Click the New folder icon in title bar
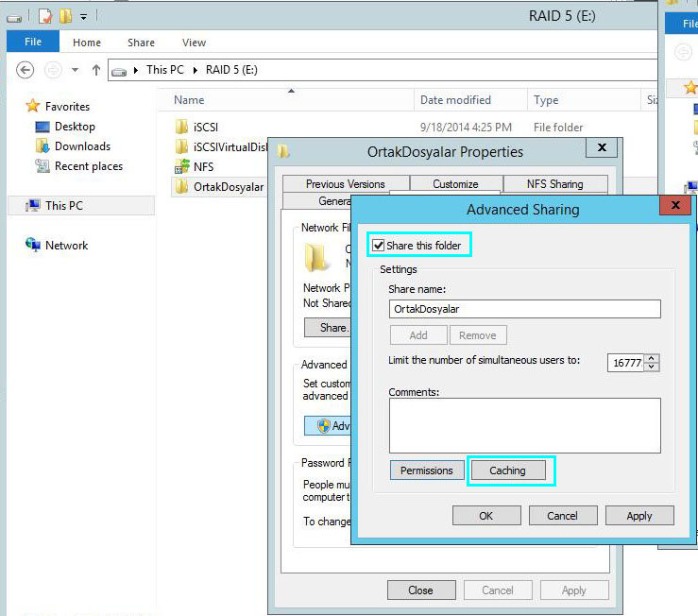Image resolution: width=698 pixels, height=616 pixels. click(x=65, y=16)
